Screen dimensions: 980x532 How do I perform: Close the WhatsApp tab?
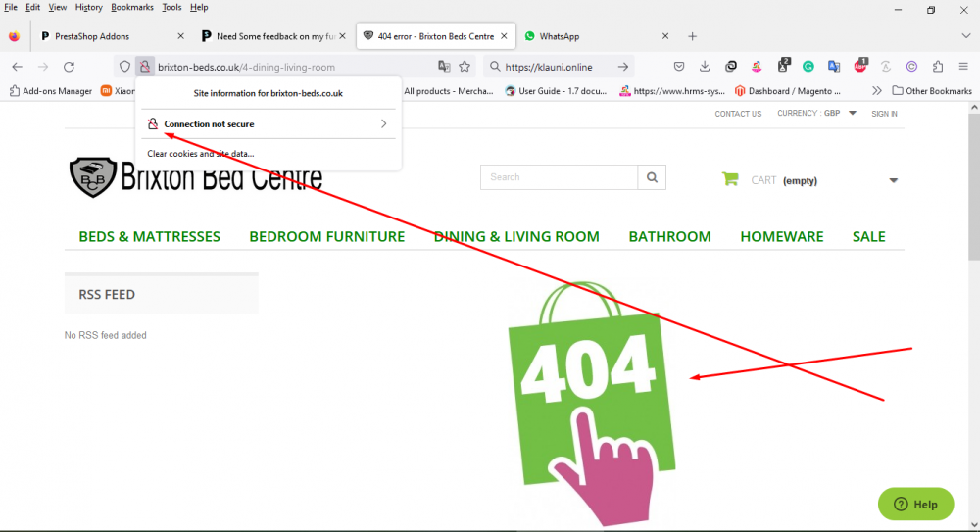[x=665, y=36]
